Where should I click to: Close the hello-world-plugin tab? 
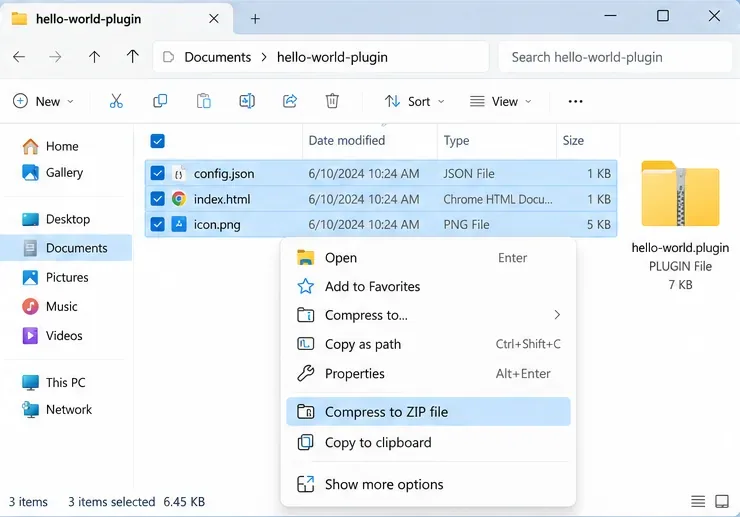[x=214, y=18]
